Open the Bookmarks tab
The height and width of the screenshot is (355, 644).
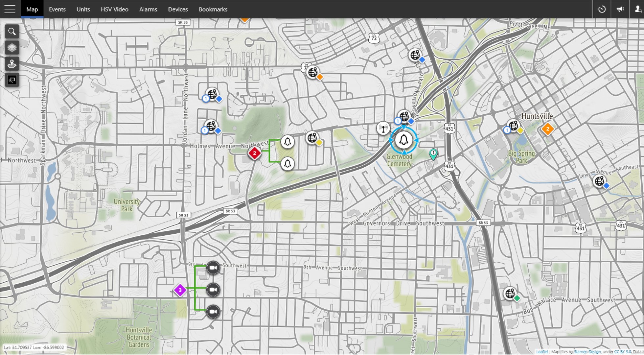(213, 9)
